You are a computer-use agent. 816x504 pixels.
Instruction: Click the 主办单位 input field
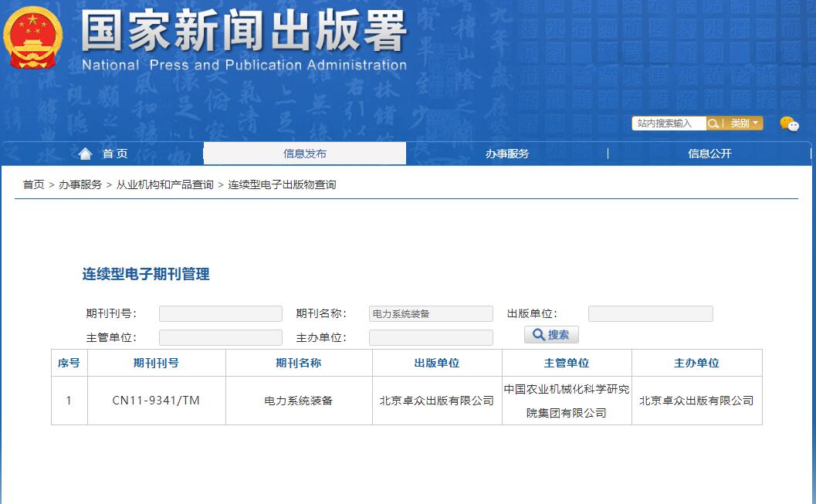coord(431,337)
